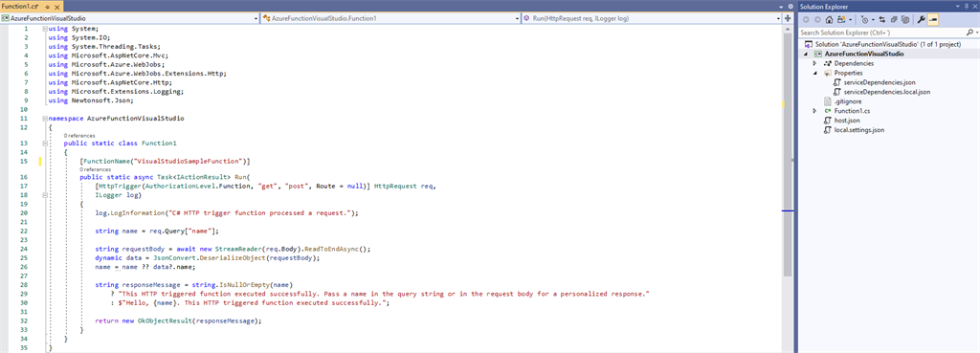This screenshot has height=353, width=980.
Task: Click Sync with Active Document icon
Action: pyautogui.click(x=881, y=20)
